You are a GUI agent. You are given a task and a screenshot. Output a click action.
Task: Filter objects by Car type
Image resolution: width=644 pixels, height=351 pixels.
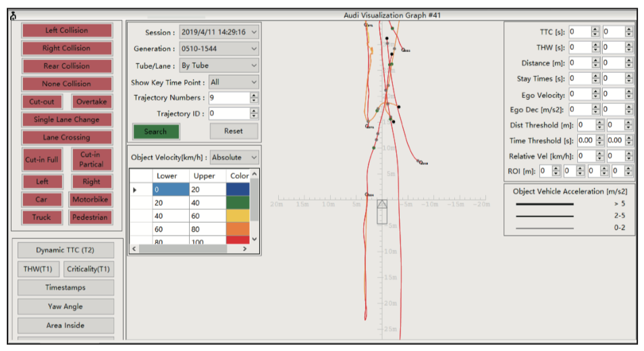coord(41,200)
